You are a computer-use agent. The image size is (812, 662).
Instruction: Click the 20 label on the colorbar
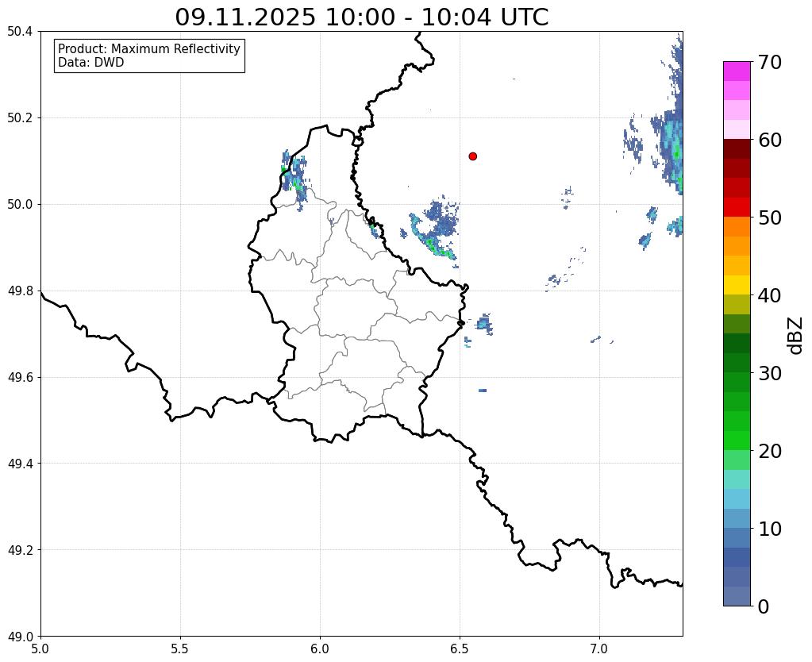click(768, 451)
